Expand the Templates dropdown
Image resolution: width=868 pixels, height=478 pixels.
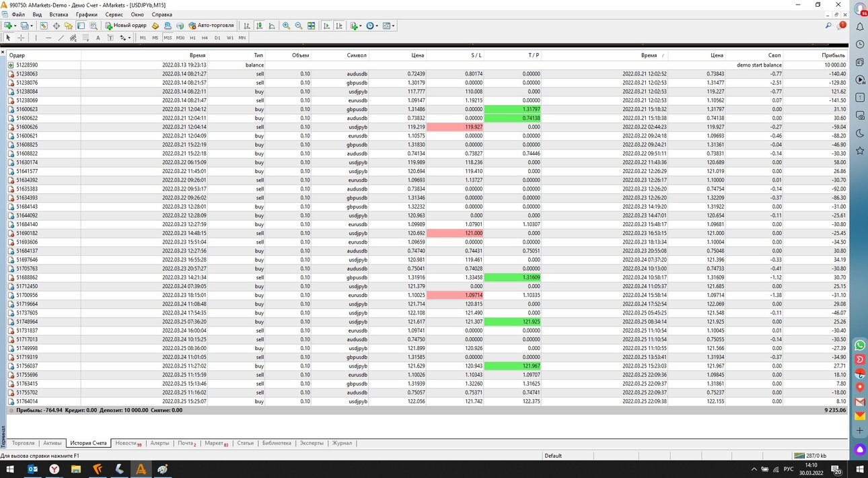[393, 26]
